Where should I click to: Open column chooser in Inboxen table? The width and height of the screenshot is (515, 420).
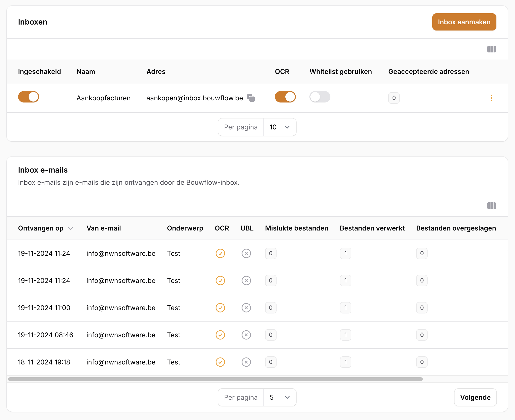pyautogui.click(x=491, y=49)
